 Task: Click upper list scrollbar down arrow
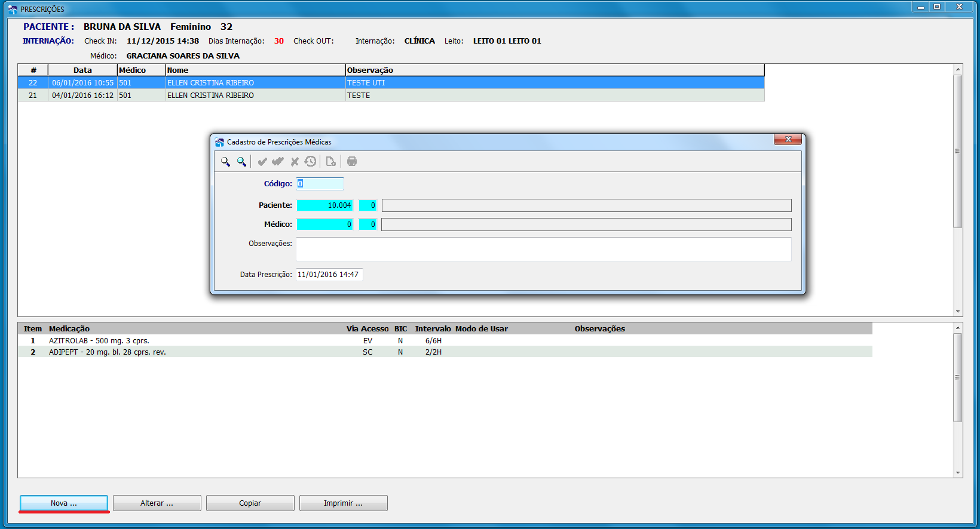[958, 312]
